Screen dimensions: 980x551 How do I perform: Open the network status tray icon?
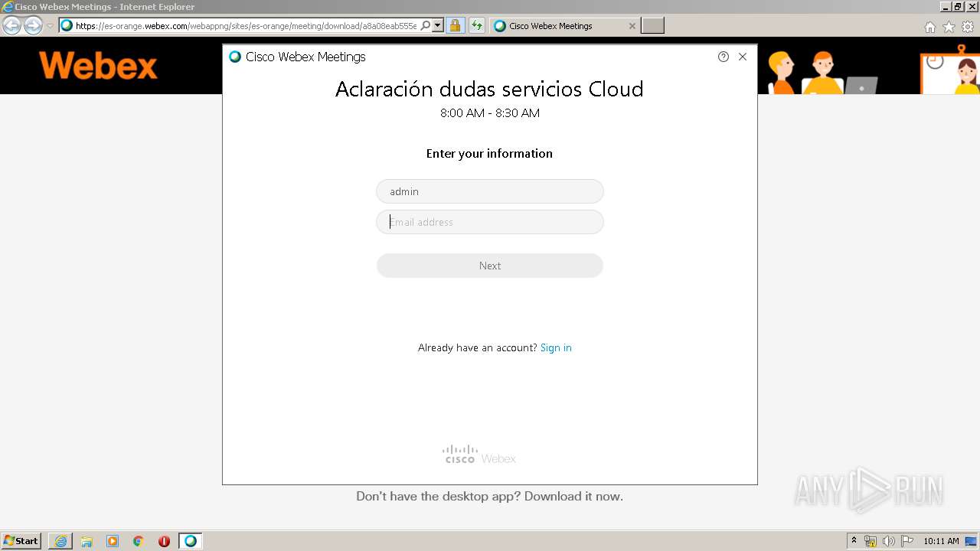(871, 541)
